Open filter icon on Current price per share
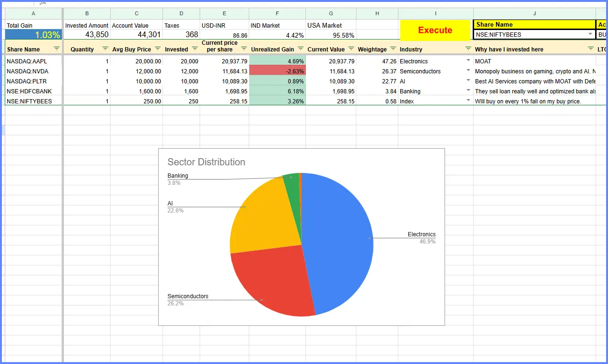Screen dimensions: 608x364 [x=243, y=49]
